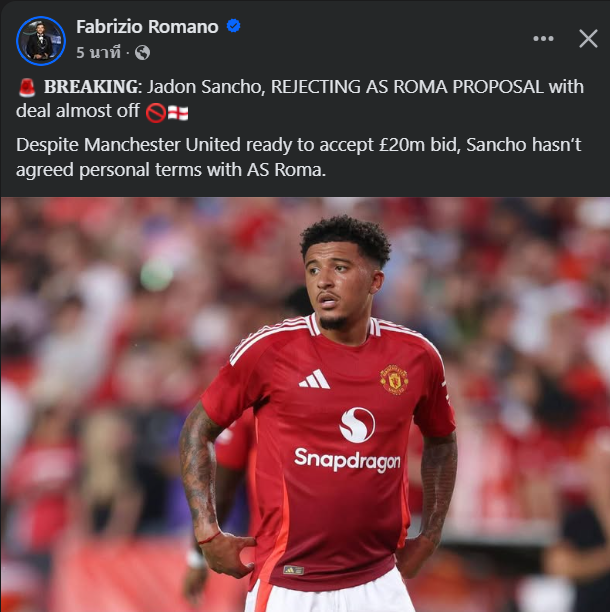Click the Adidas logo on the shirt

(x=315, y=379)
